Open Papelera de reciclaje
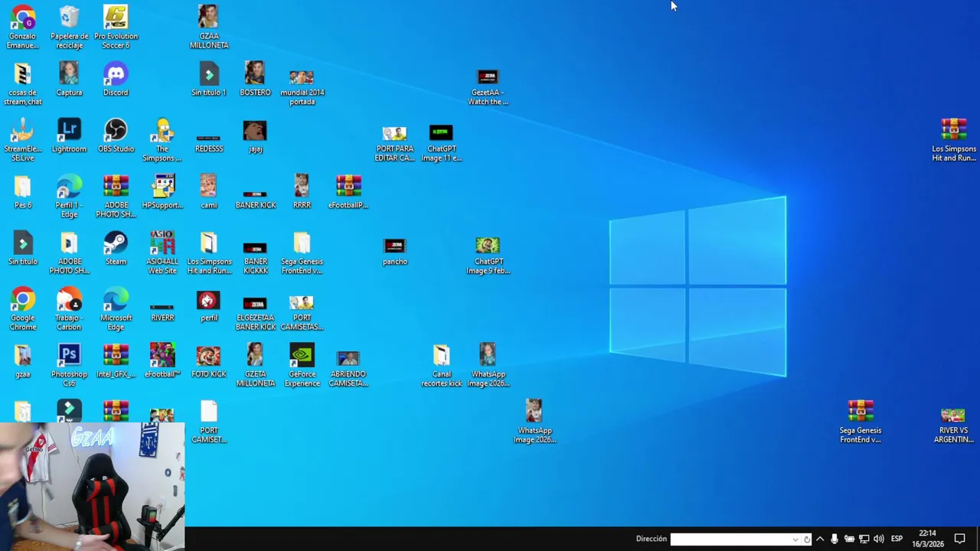 (x=69, y=27)
